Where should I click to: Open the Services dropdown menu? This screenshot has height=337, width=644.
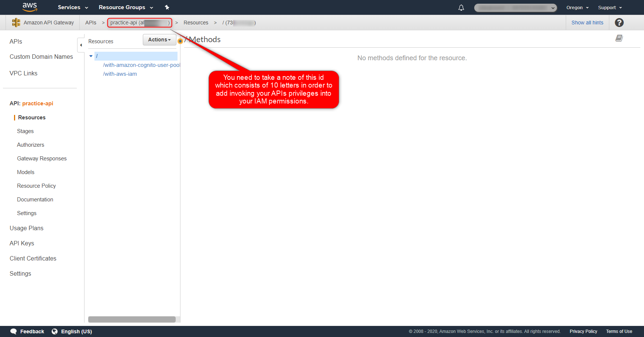tap(73, 7)
